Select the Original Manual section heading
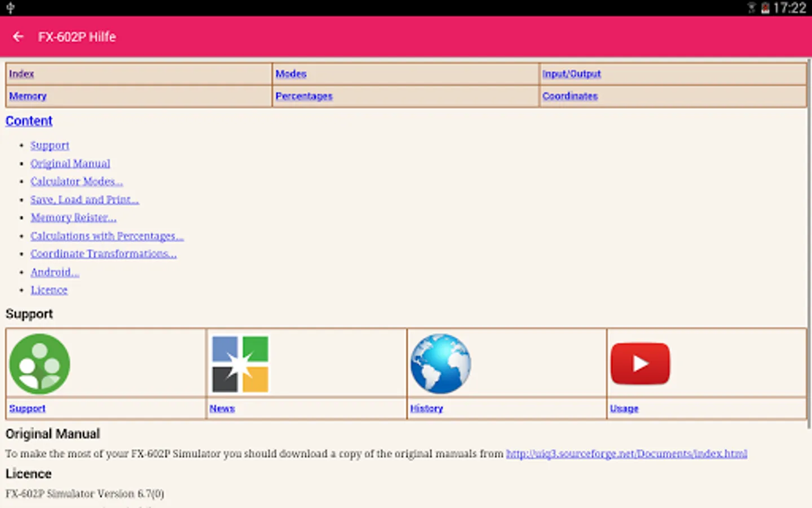 point(53,433)
